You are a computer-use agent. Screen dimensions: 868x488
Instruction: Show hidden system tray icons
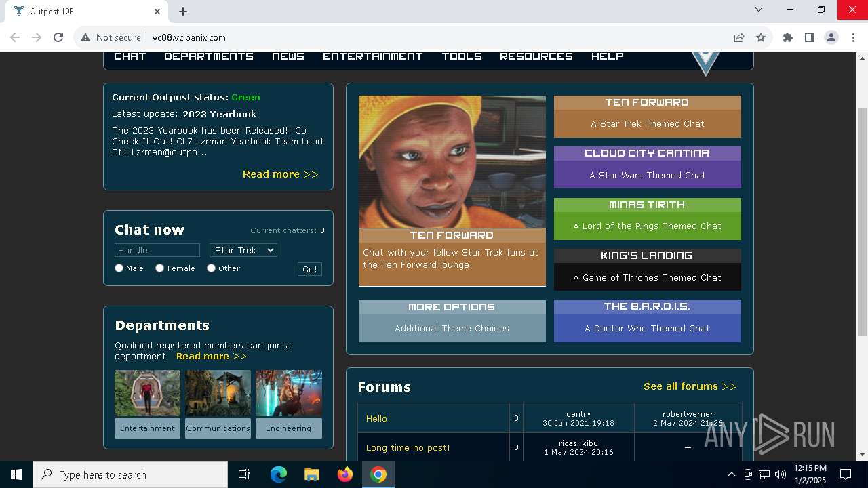pos(731,474)
